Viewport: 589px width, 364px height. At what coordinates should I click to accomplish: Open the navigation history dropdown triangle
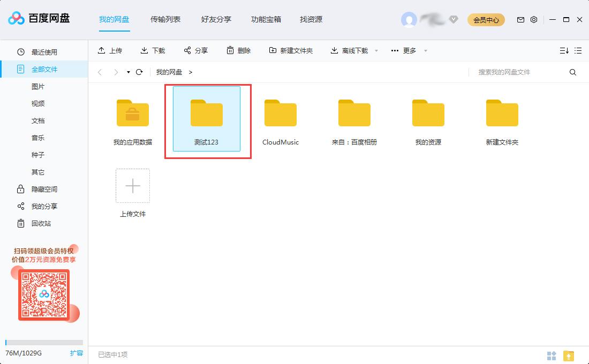129,72
